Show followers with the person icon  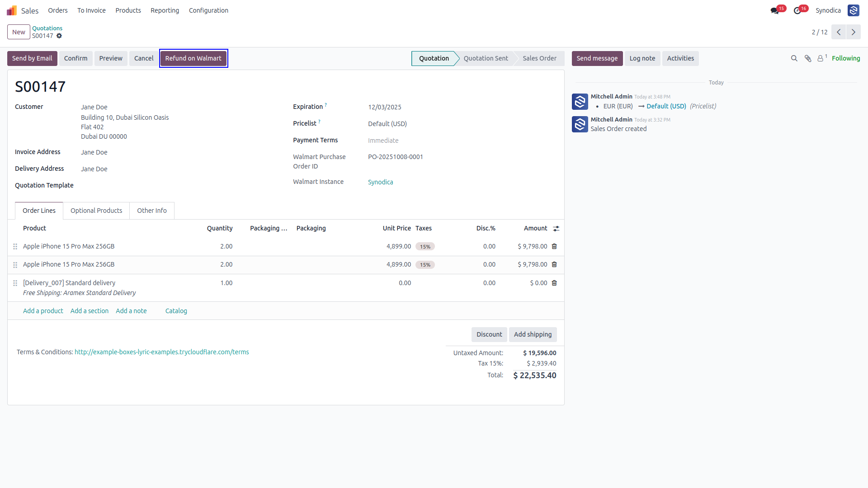tap(821, 58)
